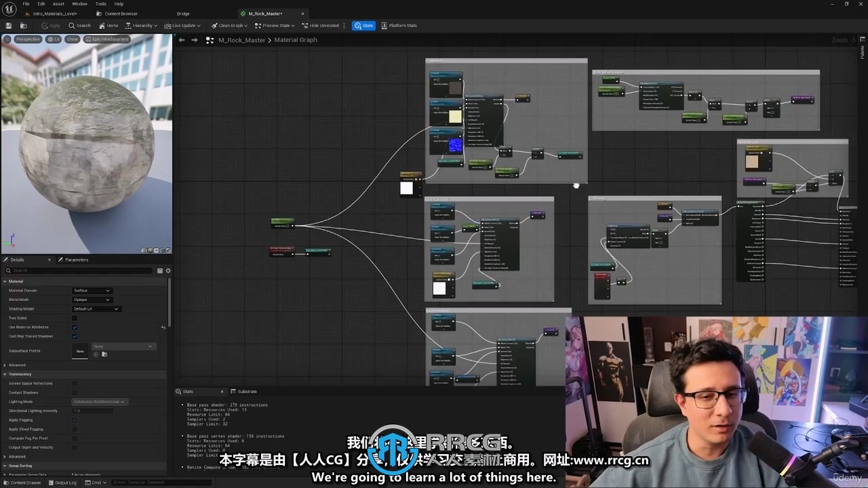Toggle Cast Ray Traced Shadows checkbox
Screen dimensions: 868x488
75,336
